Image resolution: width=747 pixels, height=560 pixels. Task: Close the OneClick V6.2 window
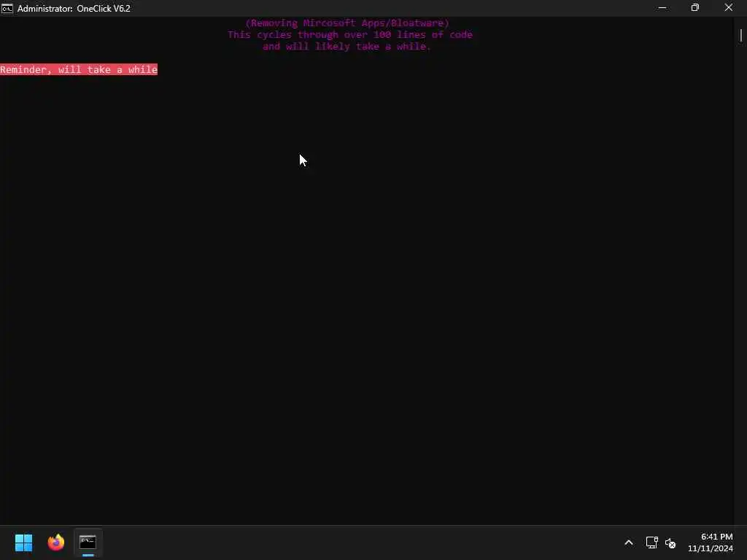click(729, 8)
